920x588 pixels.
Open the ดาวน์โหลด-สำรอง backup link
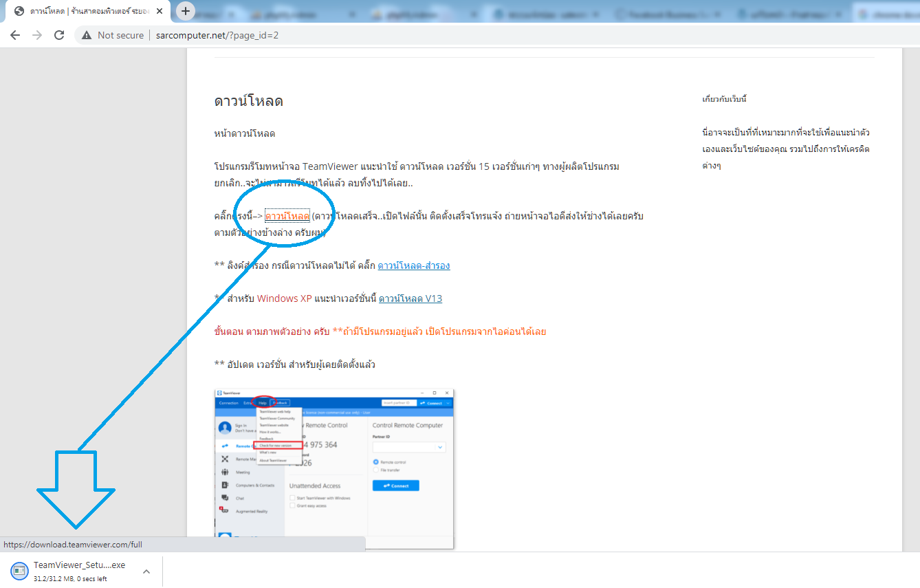[x=414, y=265]
